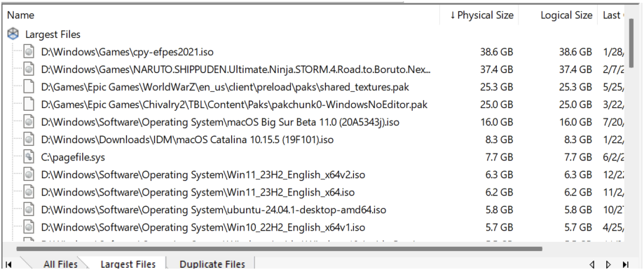Viewport: 644px width, 270px height.
Task: Show next tabs with the hollow right arrow
Action: click(609, 264)
